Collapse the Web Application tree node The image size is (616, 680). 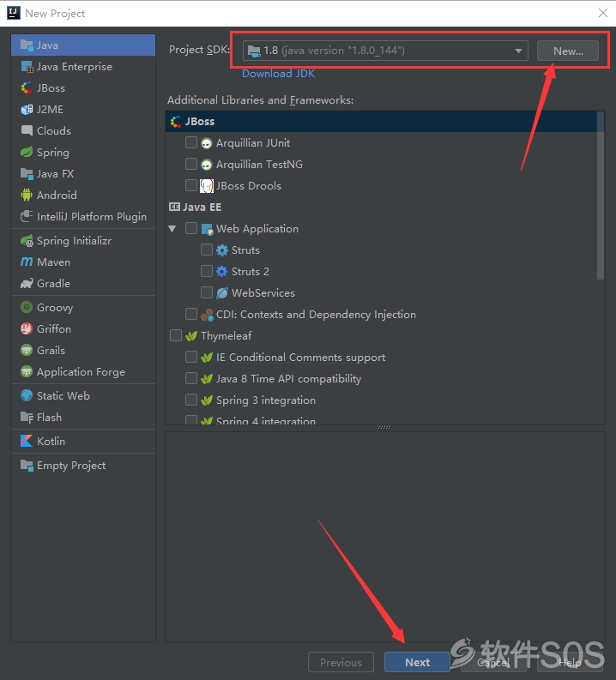pyautogui.click(x=172, y=229)
